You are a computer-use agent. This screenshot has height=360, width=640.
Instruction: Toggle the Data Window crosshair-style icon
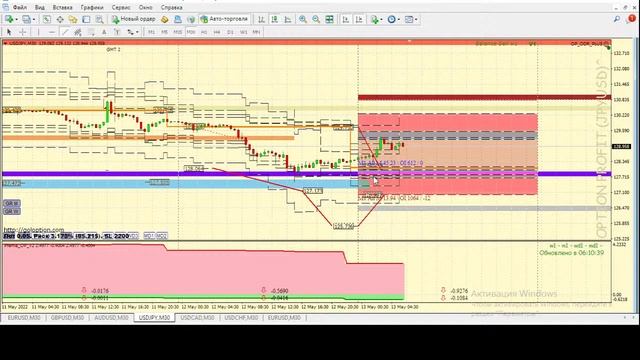(x=60, y=19)
